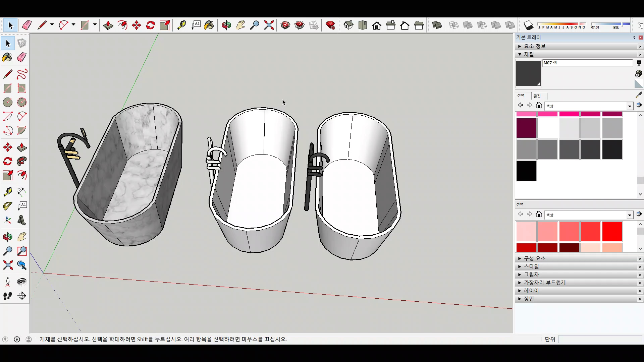644x362 pixels.
Task: Pick the pure red color swatch
Action: [612, 231]
